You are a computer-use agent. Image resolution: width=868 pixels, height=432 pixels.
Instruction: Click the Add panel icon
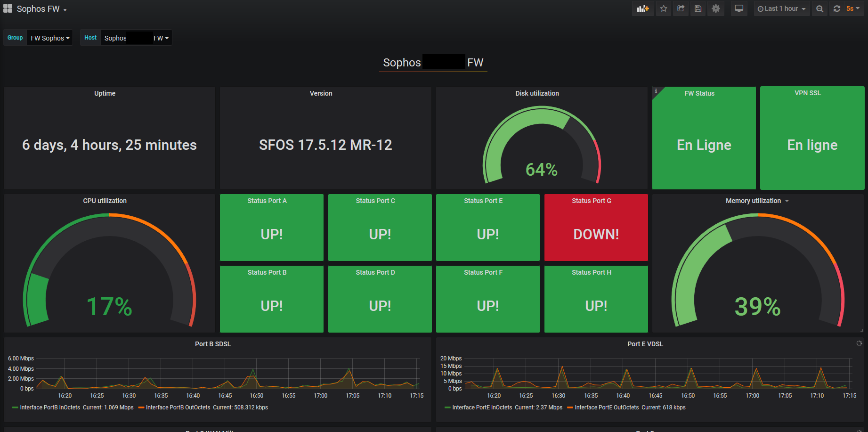click(x=643, y=8)
